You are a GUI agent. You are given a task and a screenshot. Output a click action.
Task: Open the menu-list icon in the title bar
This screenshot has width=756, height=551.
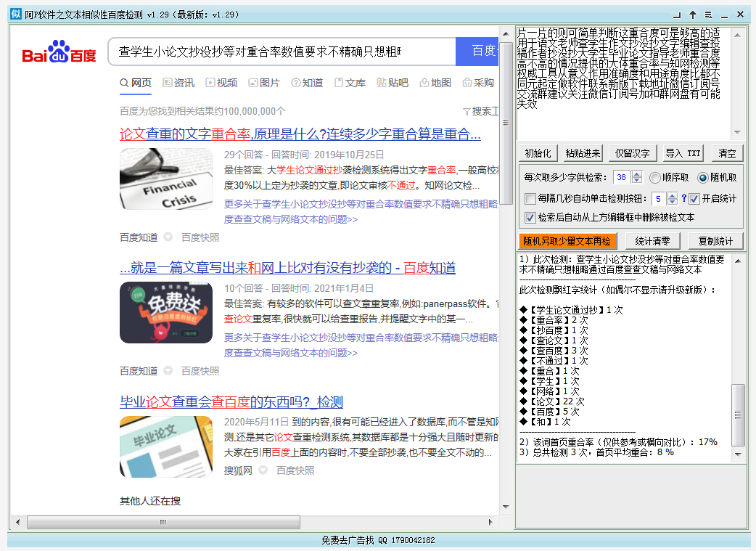[708, 15]
